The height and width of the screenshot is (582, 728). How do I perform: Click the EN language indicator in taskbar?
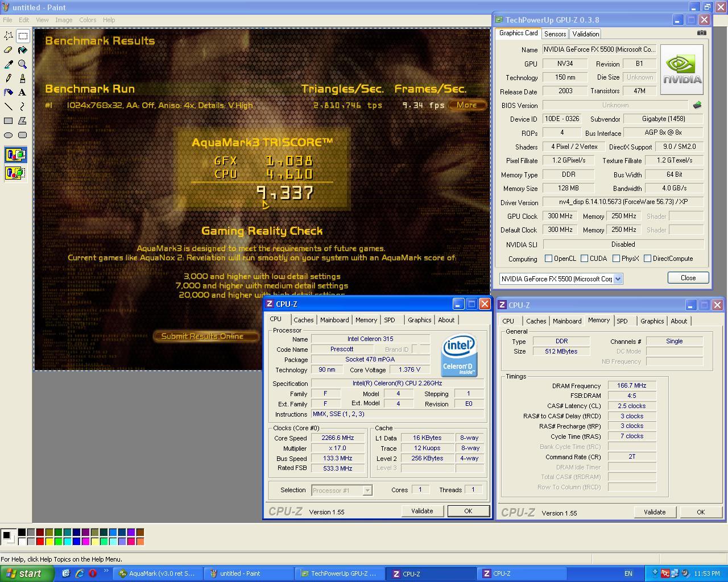pos(628,573)
